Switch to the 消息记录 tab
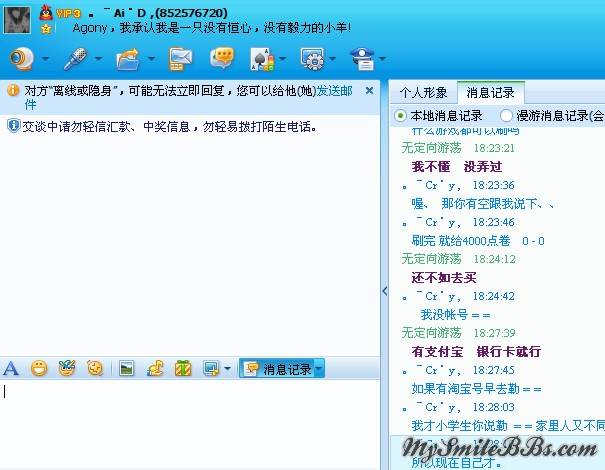605x470 pixels. coord(490,92)
